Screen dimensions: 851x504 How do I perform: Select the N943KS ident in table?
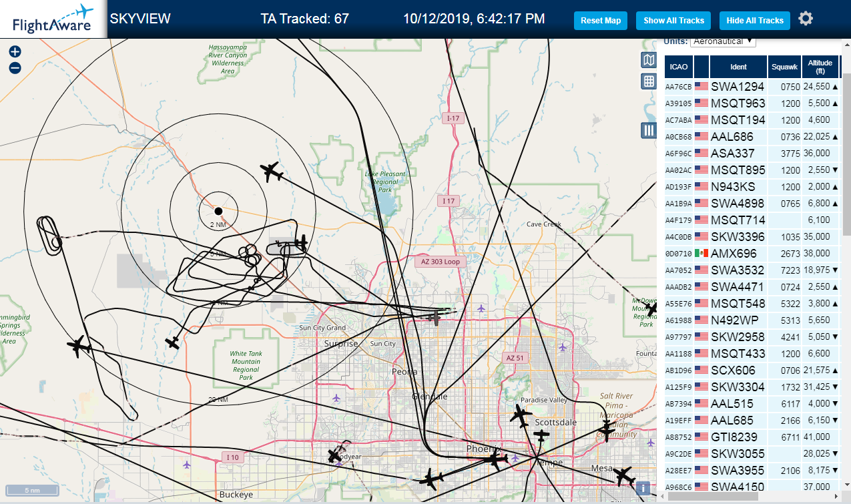pos(734,187)
